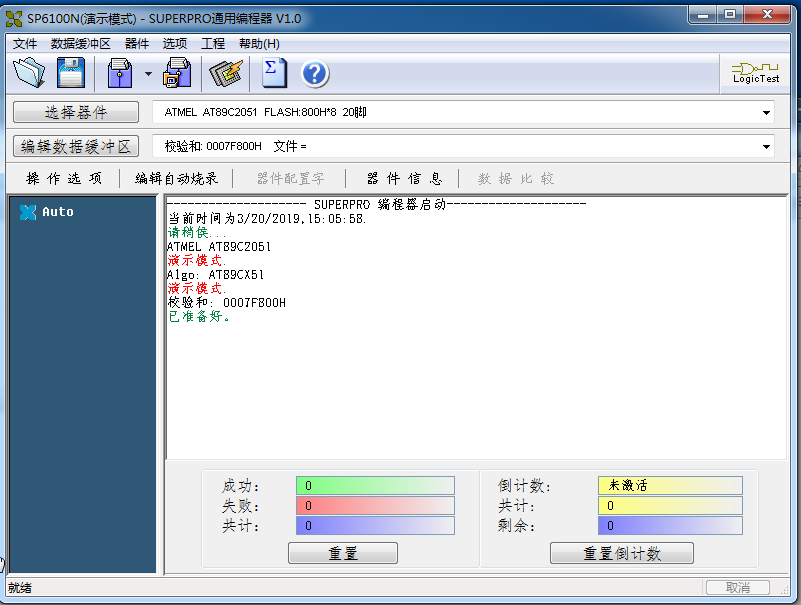Screen dimensions: 801x605
Task: Click the log line 已准备好。
Action: click(199, 317)
